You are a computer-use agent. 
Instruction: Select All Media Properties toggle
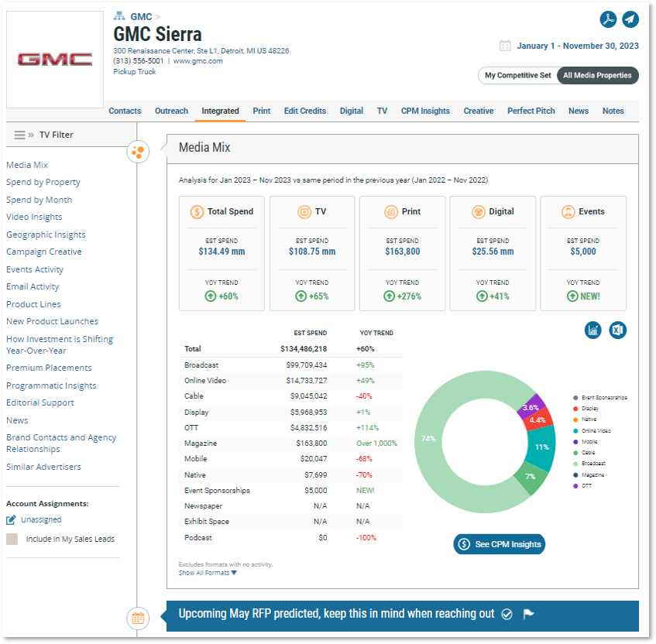(x=597, y=75)
